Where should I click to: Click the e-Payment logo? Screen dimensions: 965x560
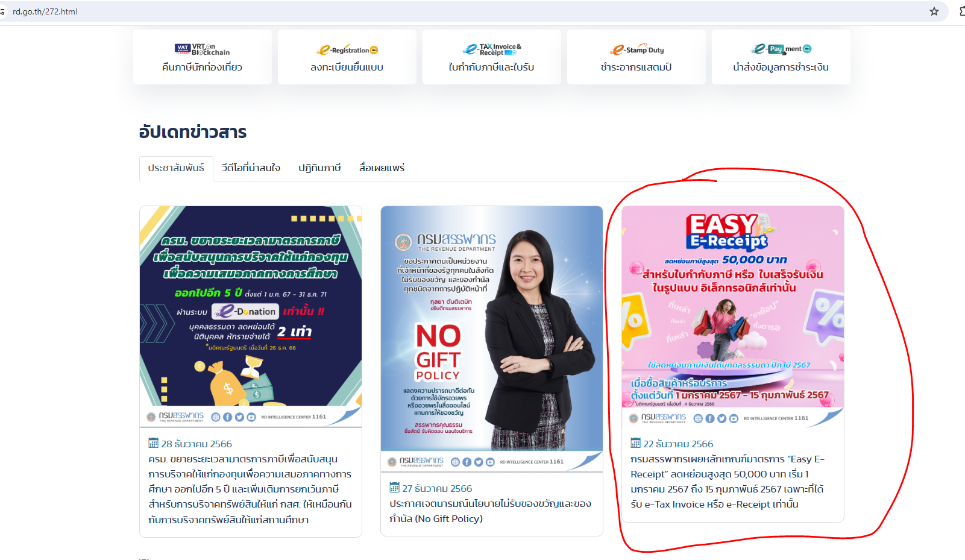click(x=781, y=49)
